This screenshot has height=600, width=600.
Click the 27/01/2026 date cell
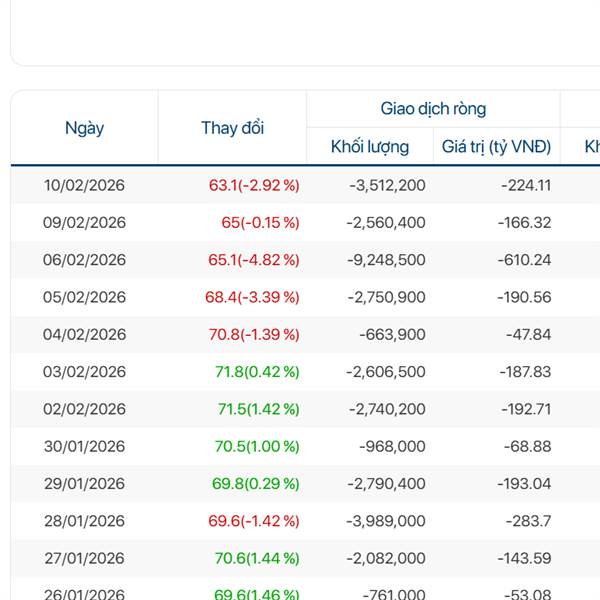click(84, 558)
